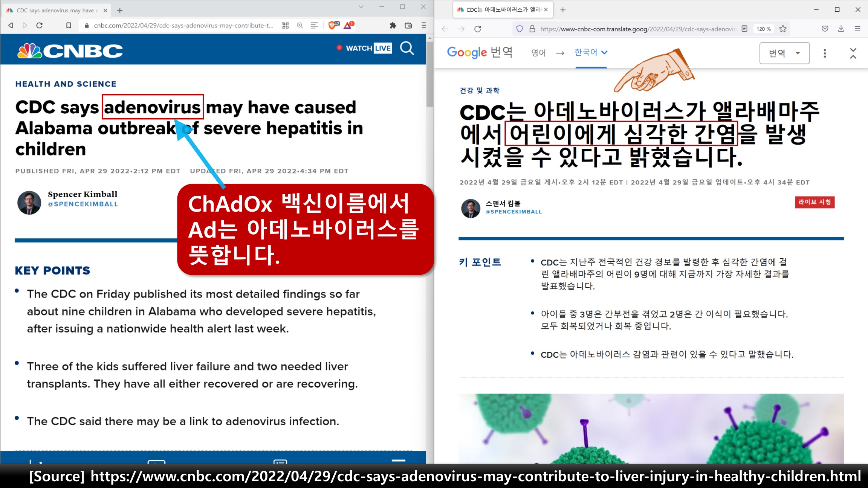Click the 라이브 시청 button

[x=815, y=202]
